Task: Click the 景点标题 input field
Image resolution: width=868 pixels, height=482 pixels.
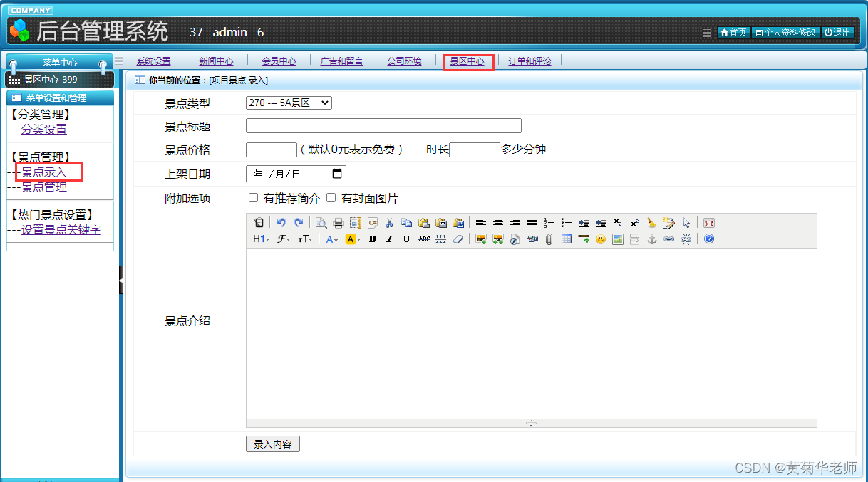Action: [383, 126]
